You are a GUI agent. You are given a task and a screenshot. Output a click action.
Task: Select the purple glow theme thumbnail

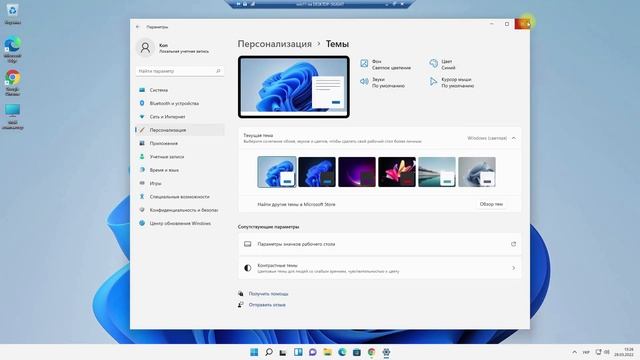pos(357,172)
